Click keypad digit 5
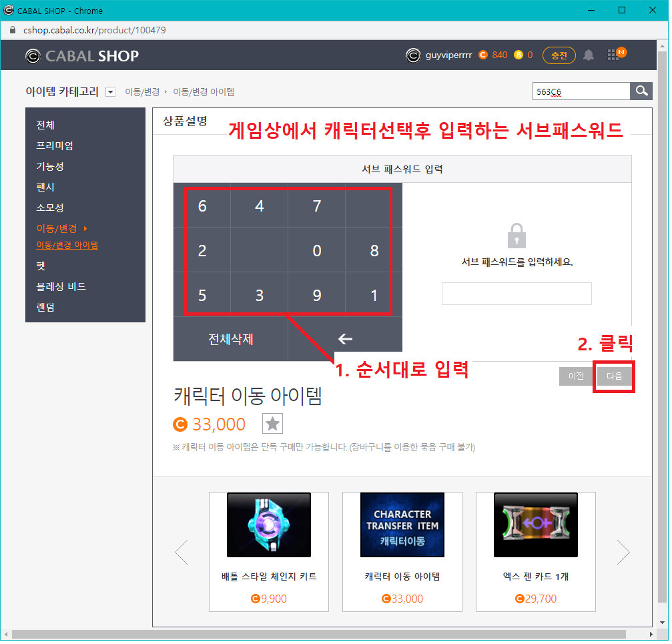The height and width of the screenshot is (644, 672). [203, 296]
